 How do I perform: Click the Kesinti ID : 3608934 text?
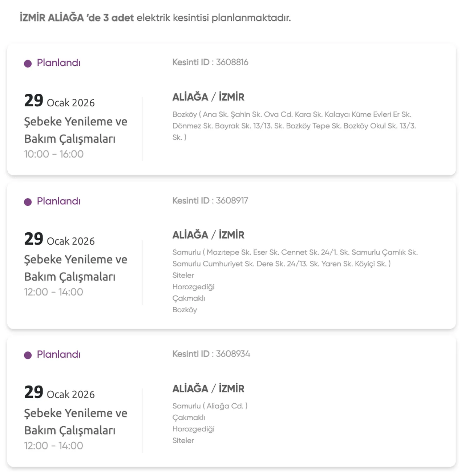211,354
